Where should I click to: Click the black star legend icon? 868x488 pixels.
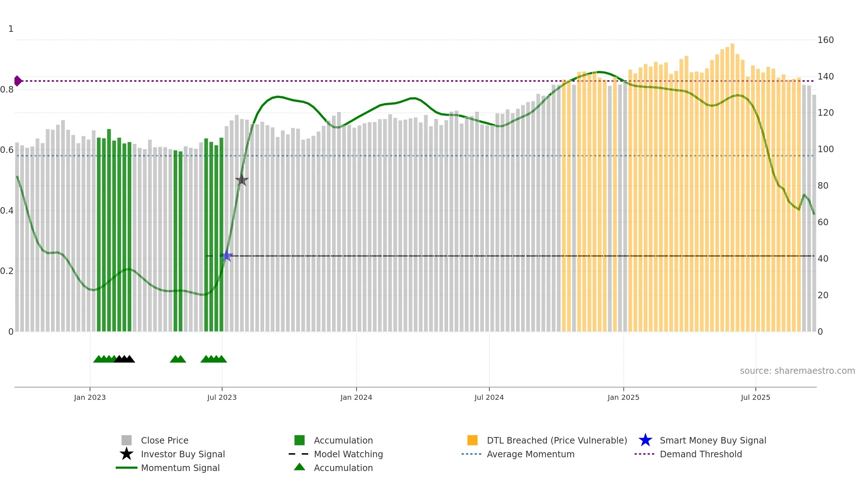pos(126,454)
